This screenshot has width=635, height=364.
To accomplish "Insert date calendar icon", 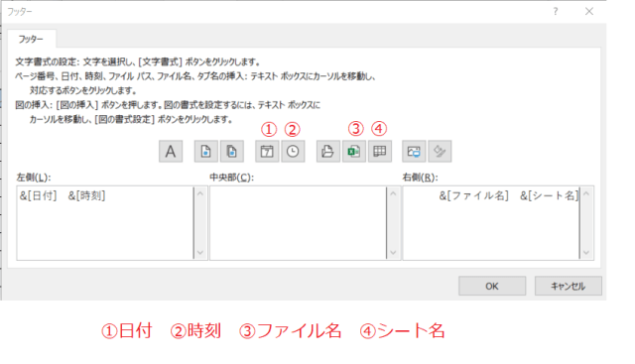I will pyautogui.click(x=267, y=152).
